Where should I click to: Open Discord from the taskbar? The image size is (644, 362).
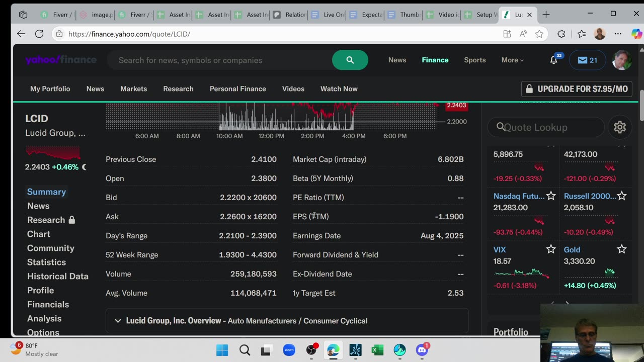[422, 350]
